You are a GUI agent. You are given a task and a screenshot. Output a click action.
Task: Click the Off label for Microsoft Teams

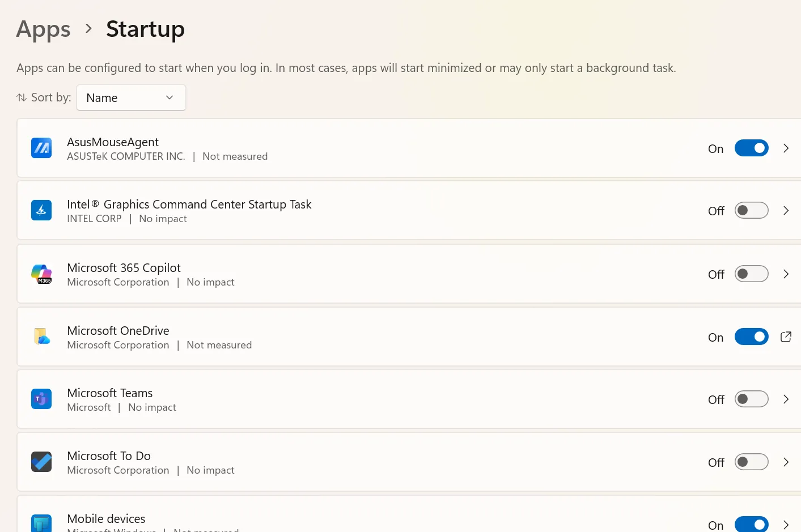716,399
